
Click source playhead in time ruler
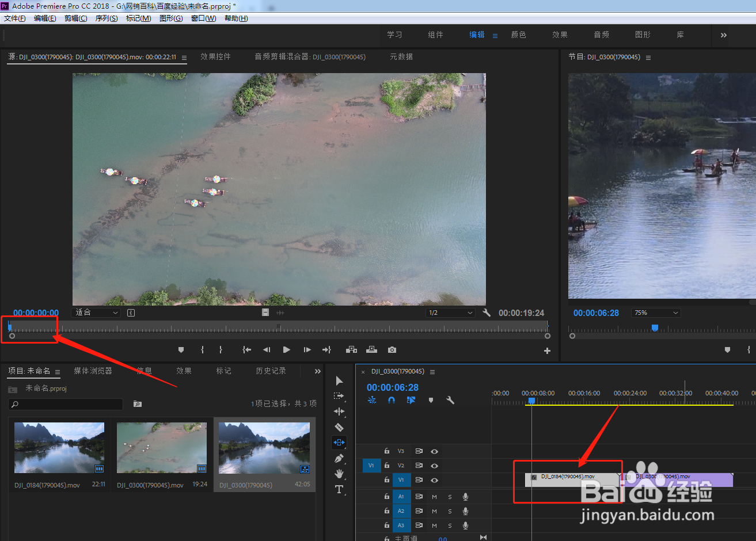[x=10, y=327]
